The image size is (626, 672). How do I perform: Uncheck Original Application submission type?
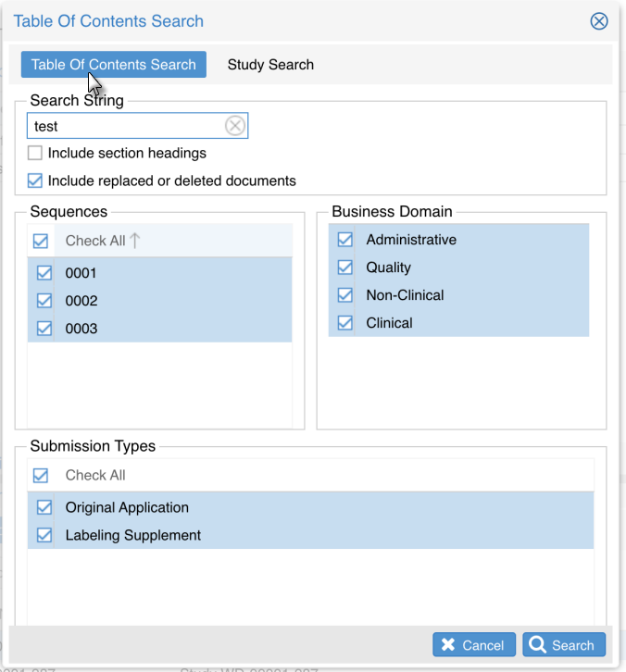[x=44, y=507]
